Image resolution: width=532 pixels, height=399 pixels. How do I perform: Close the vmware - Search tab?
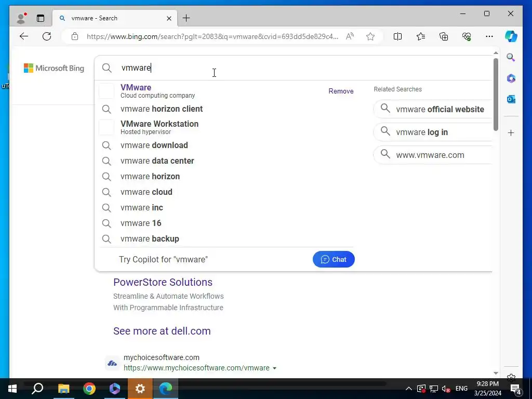point(169,18)
